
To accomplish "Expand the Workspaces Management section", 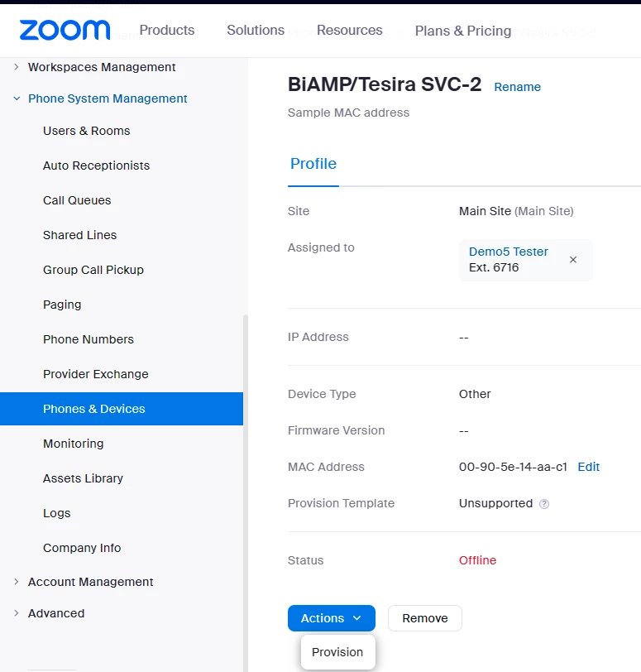I will click(17, 67).
